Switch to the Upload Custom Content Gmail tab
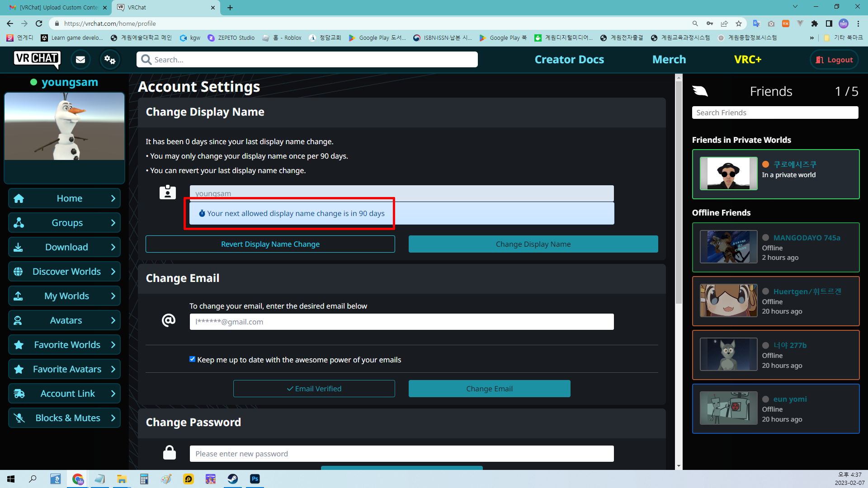 tap(58, 8)
